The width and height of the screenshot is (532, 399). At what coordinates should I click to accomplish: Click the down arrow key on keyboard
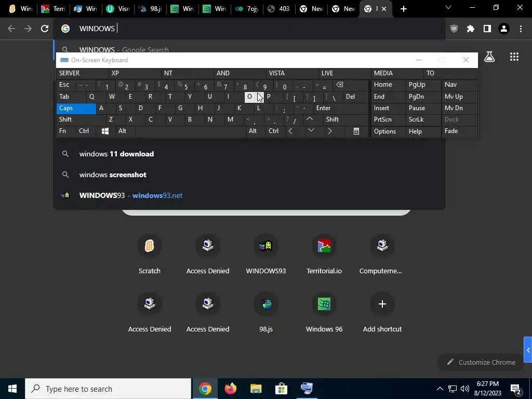[311, 130]
